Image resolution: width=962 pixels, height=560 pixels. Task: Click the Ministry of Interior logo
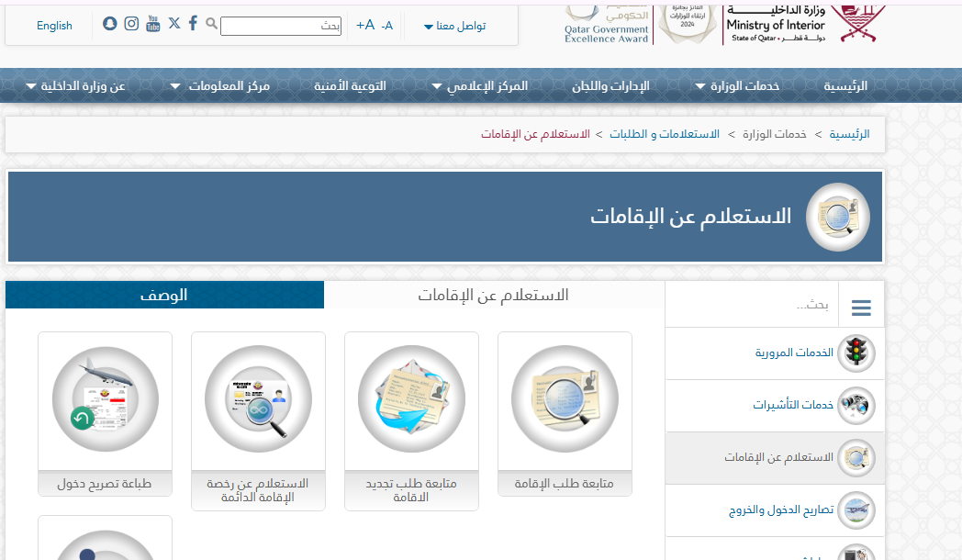pyautogui.click(x=806, y=25)
